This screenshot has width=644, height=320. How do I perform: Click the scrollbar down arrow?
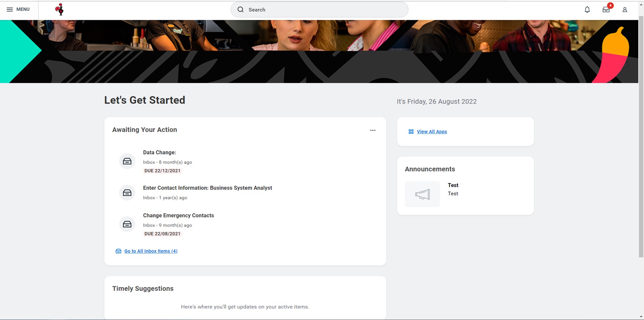(x=641, y=317)
